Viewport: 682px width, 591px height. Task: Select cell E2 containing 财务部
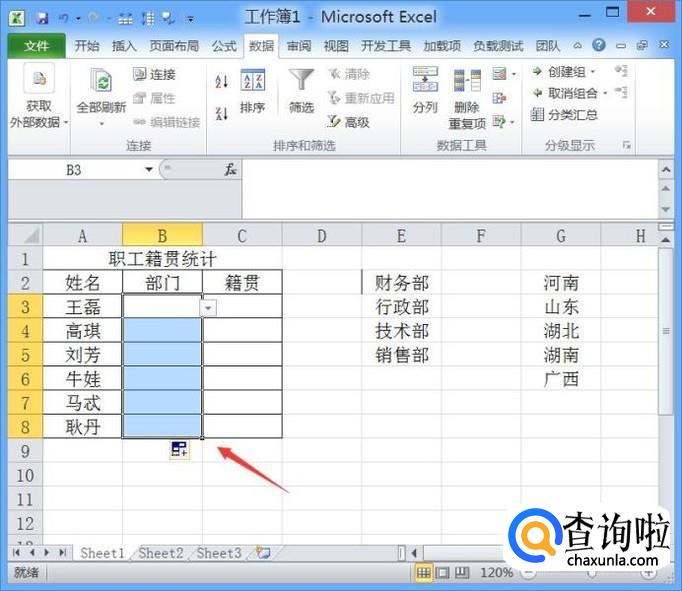tap(401, 283)
